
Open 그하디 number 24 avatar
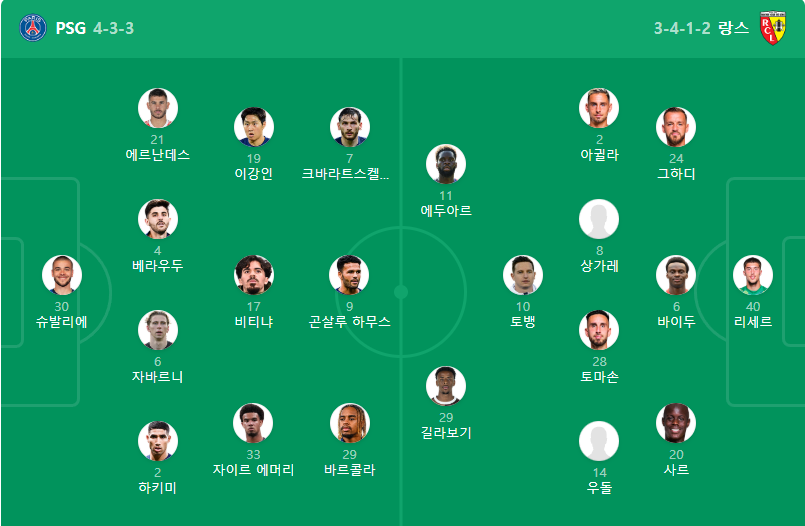(676, 127)
